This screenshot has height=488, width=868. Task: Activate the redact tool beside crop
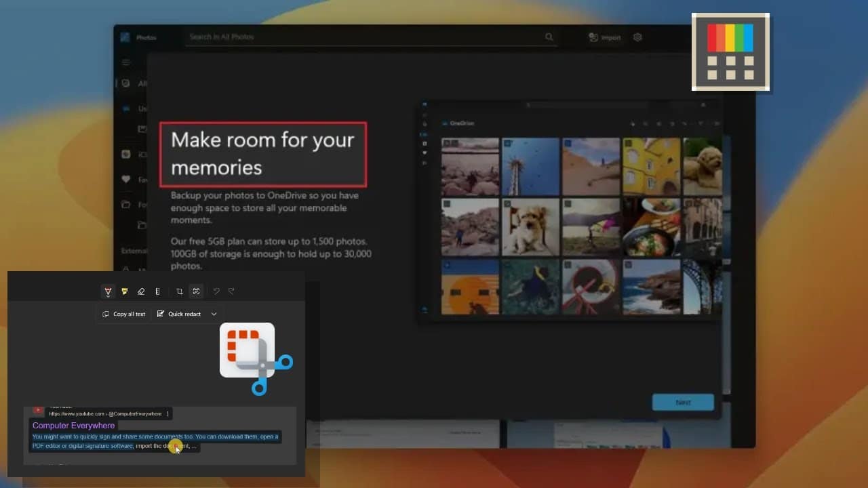(196, 291)
